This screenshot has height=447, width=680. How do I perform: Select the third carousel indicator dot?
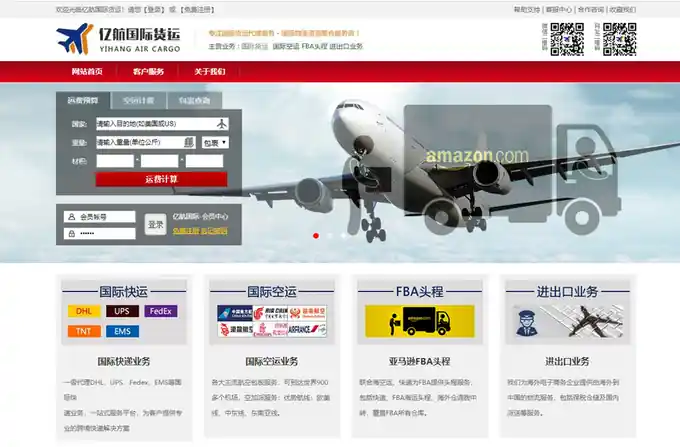(x=343, y=235)
